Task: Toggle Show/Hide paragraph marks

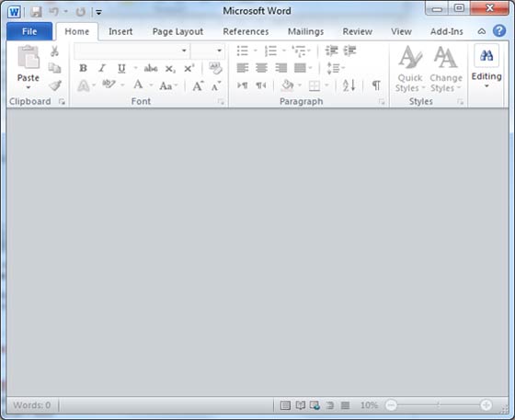Action: click(376, 85)
